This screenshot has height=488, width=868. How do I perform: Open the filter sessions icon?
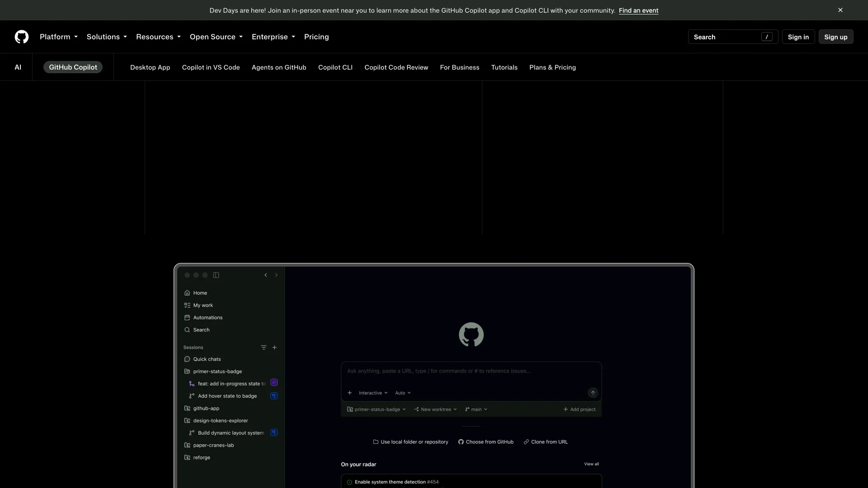pos(264,347)
